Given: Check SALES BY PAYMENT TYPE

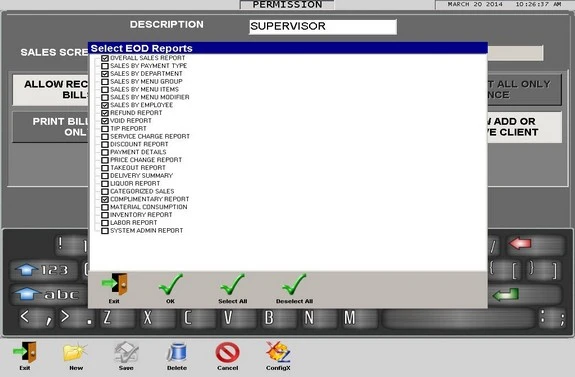Looking at the screenshot, I should [x=105, y=66].
